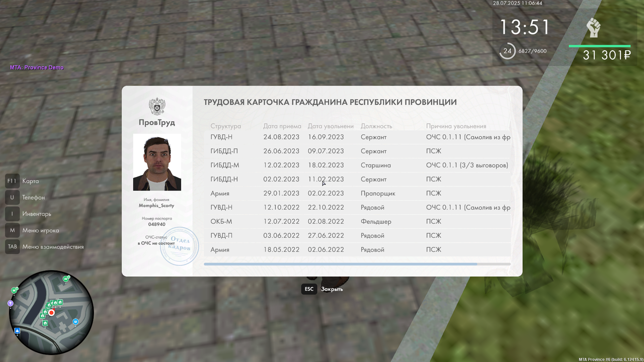Image resolution: width=644 pixels, height=362 pixels.
Task: Click the U Телефон key hint
Action: (x=25, y=198)
